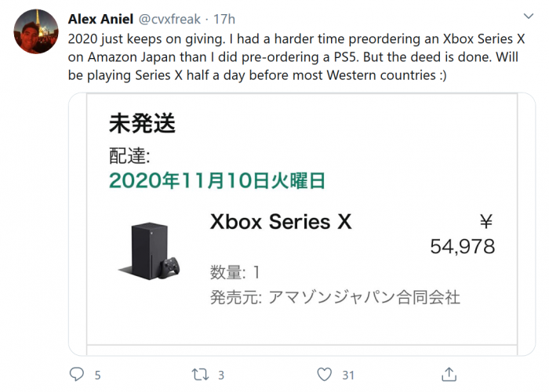Screen dimensions: 549x392
Task: Click the like count 31
Action: click(x=349, y=375)
